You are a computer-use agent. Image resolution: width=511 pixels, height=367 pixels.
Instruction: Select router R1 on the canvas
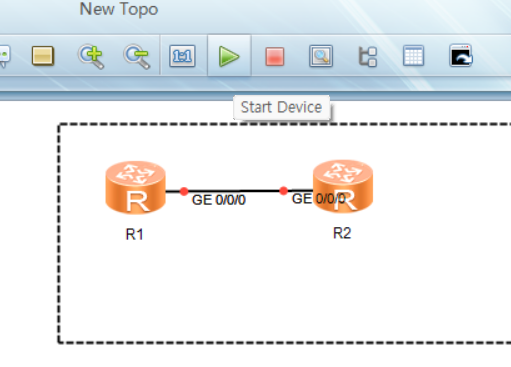135,187
